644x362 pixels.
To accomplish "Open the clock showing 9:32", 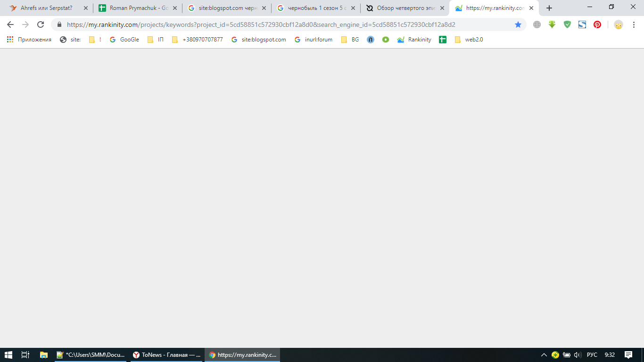I will (x=610, y=355).
